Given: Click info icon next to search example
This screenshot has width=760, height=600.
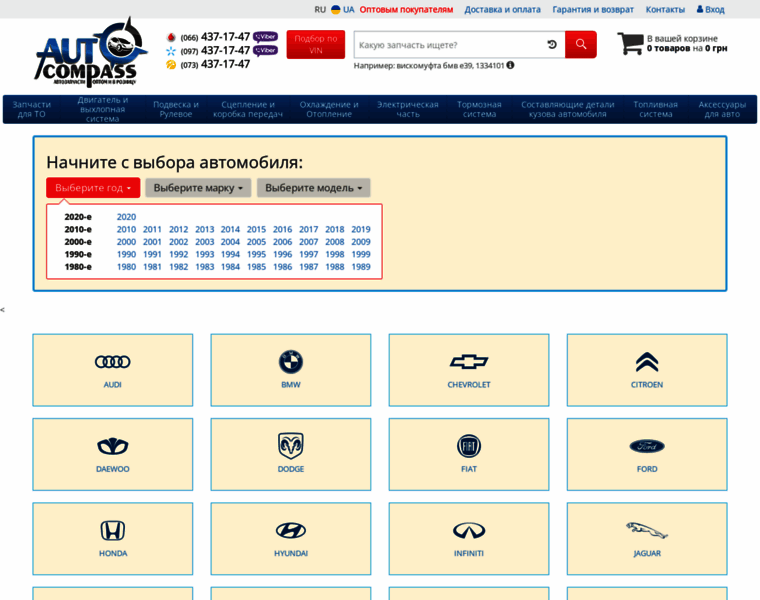Looking at the screenshot, I should coord(510,65).
